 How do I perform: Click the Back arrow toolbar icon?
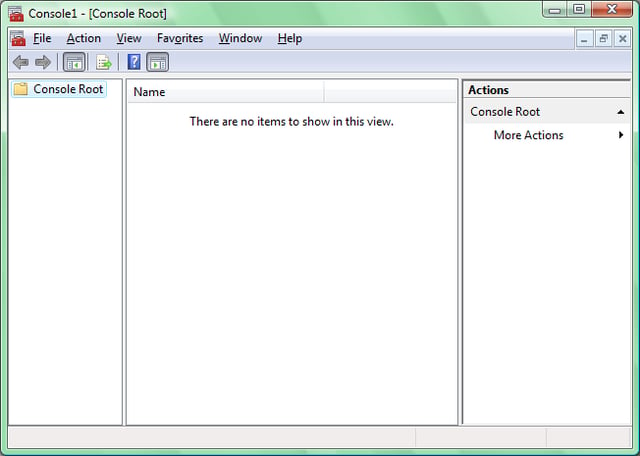click(20, 62)
